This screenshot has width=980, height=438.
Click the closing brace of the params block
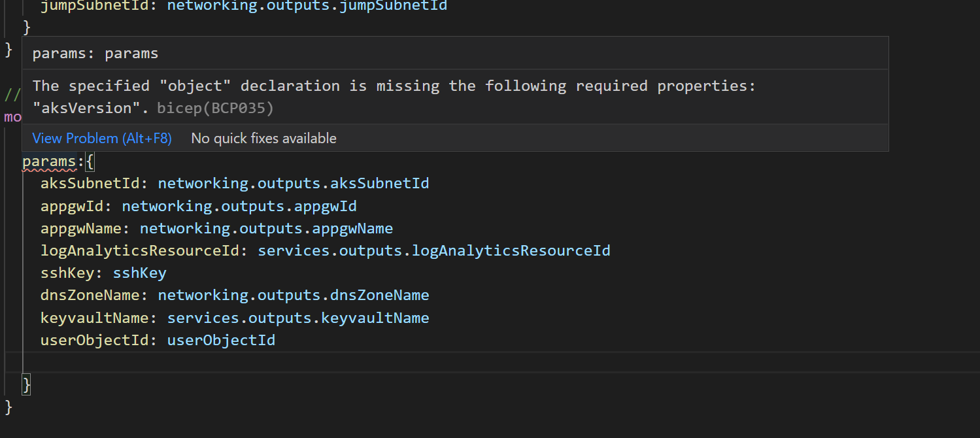click(x=27, y=384)
